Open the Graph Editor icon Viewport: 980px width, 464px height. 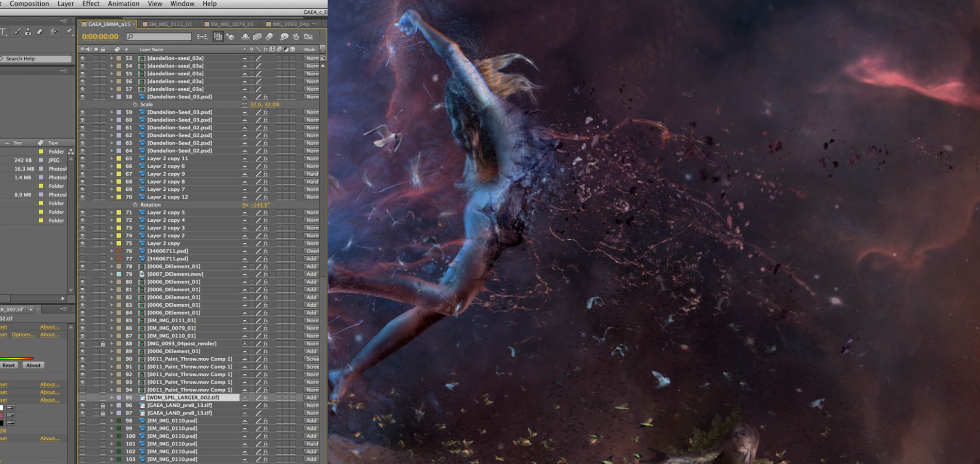tap(308, 37)
